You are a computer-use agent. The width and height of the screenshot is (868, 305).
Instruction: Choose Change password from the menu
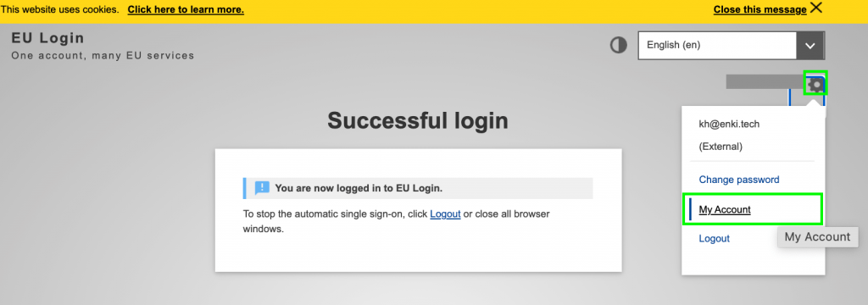739,180
